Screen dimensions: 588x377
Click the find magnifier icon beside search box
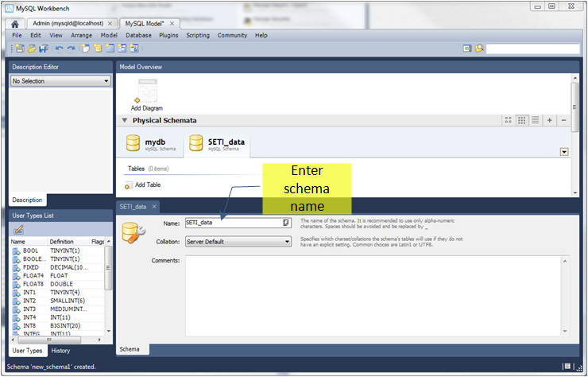point(479,49)
